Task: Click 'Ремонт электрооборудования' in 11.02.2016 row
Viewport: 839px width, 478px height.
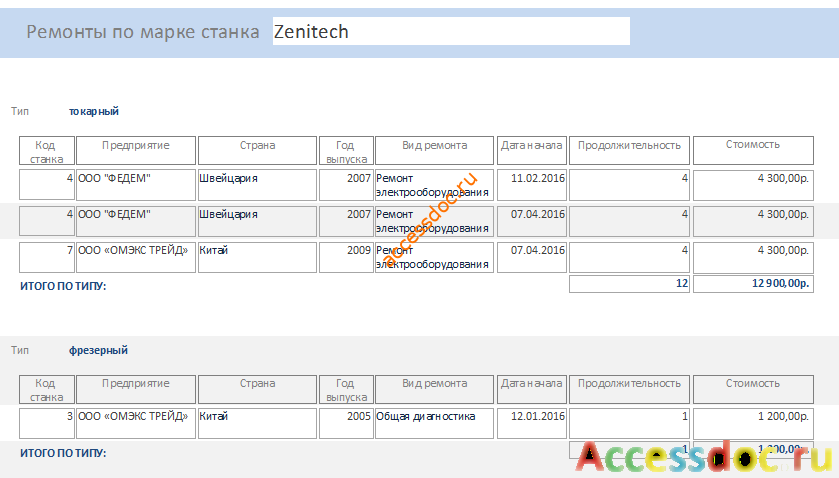Action: click(434, 185)
